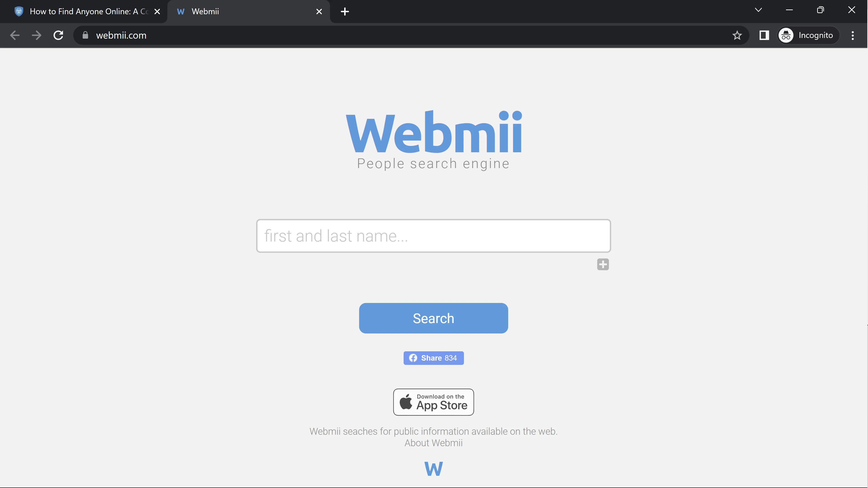Open a new tab with plus button
The image size is (868, 488).
pyautogui.click(x=345, y=12)
